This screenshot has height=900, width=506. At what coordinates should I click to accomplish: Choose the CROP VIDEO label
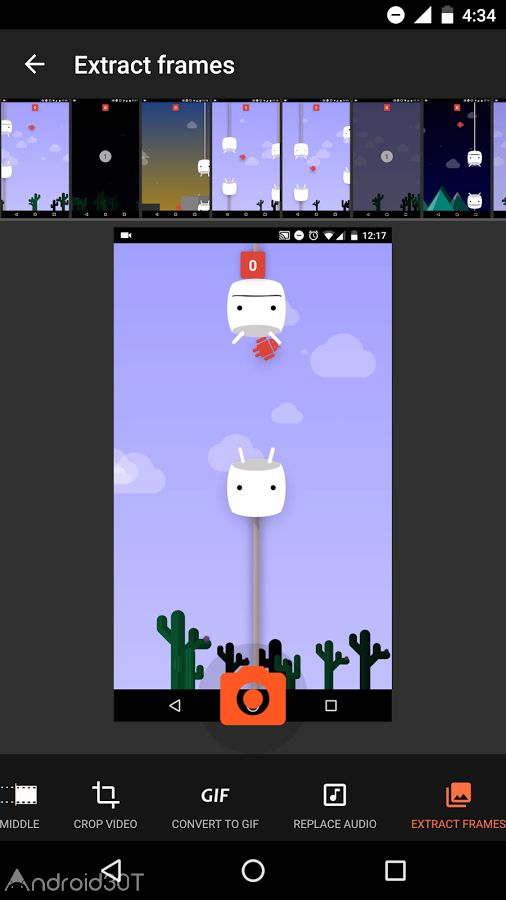pyautogui.click(x=106, y=824)
